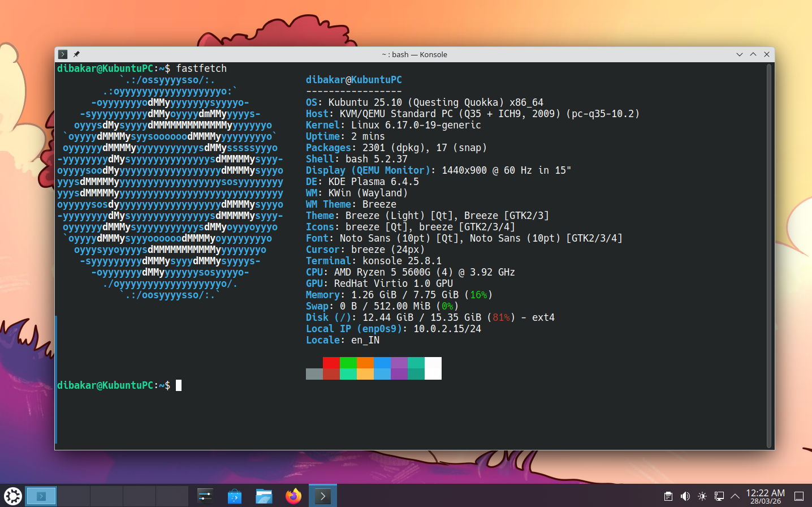Click the 'OS: Kubuntu 25.10' line
This screenshot has width=812, height=507.
[425, 102]
